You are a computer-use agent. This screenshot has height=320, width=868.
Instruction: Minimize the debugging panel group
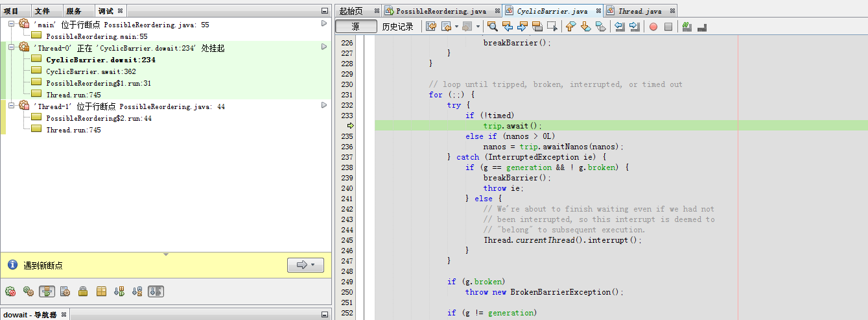click(324, 11)
